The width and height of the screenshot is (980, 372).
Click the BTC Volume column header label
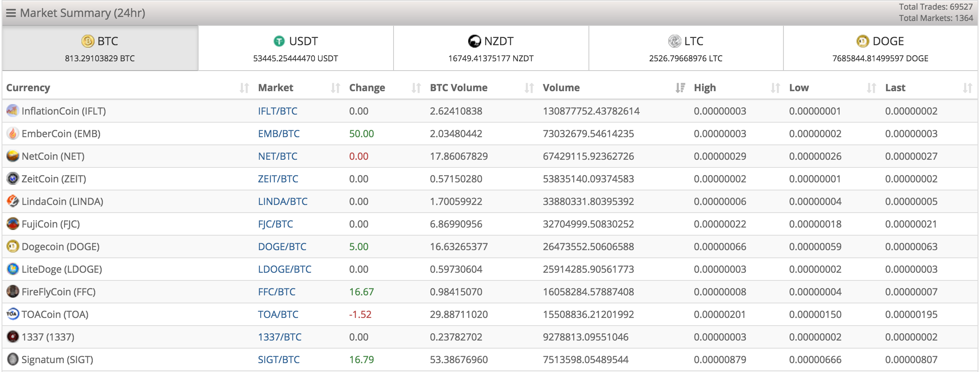point(459,88)
